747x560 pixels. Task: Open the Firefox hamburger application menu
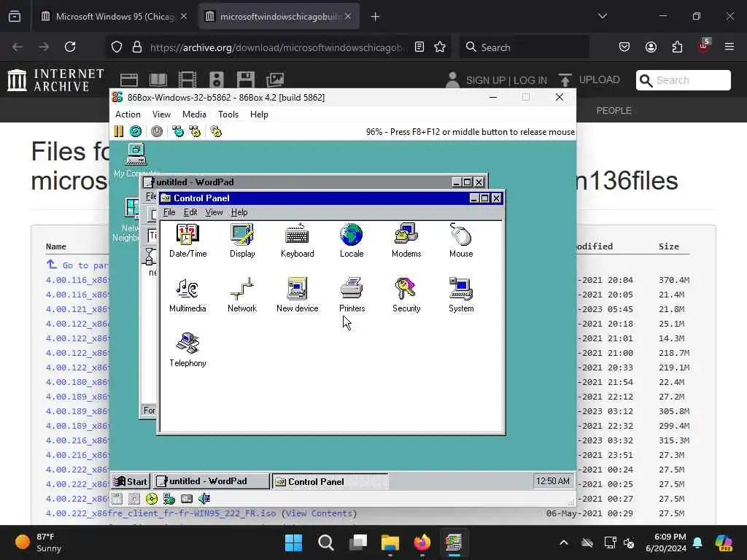[729, 47]
